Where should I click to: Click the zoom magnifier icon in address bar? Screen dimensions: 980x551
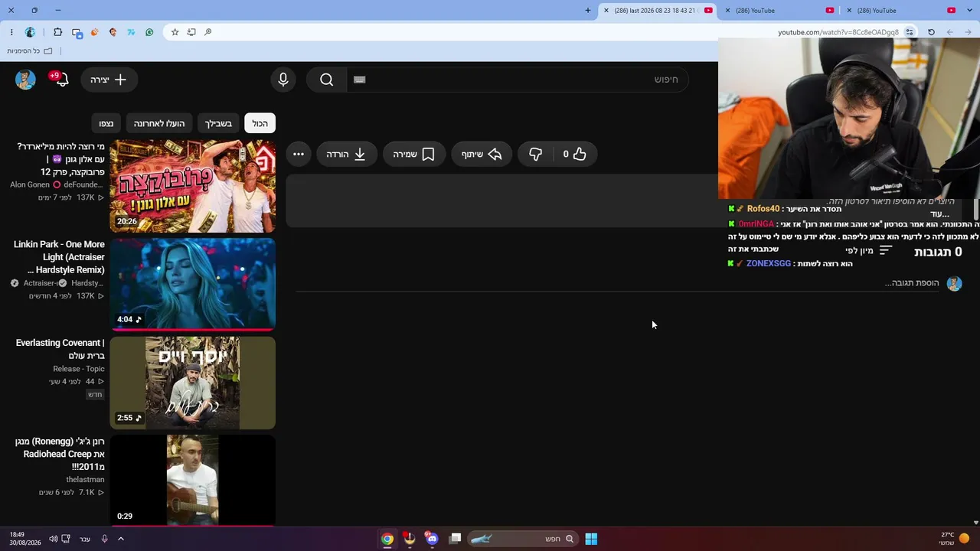[x=207, y=32]
